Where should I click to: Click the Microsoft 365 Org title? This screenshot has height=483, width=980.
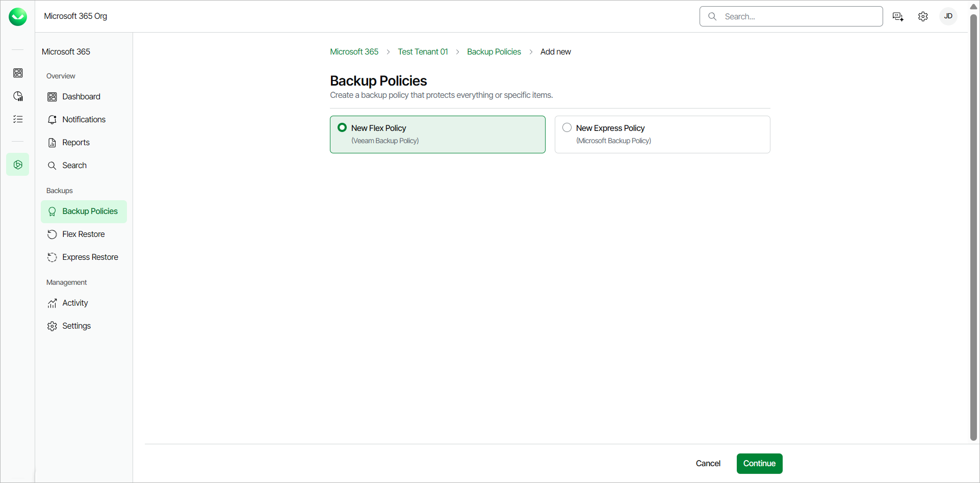[75, 16]
